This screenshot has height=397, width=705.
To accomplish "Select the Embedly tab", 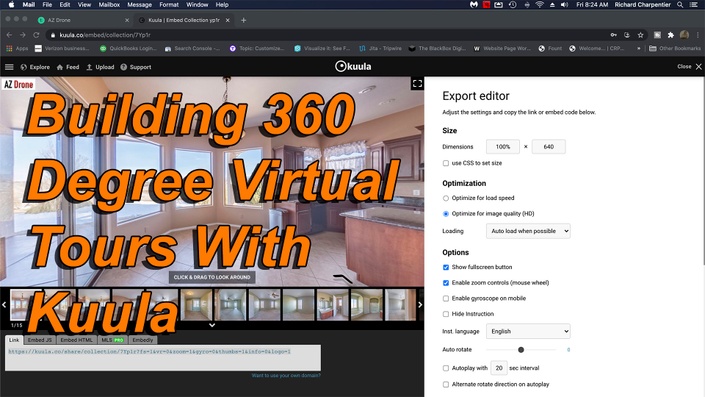I will (143, 340).
